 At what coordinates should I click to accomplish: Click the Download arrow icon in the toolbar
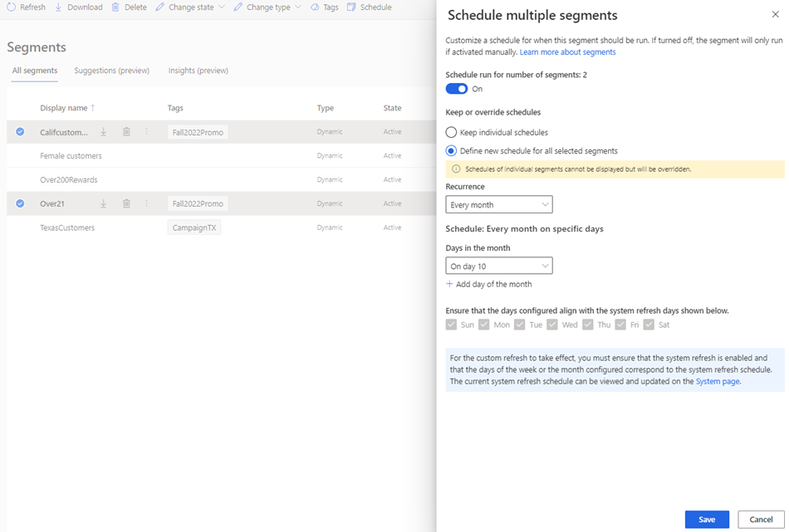click(x=58, y=7)
